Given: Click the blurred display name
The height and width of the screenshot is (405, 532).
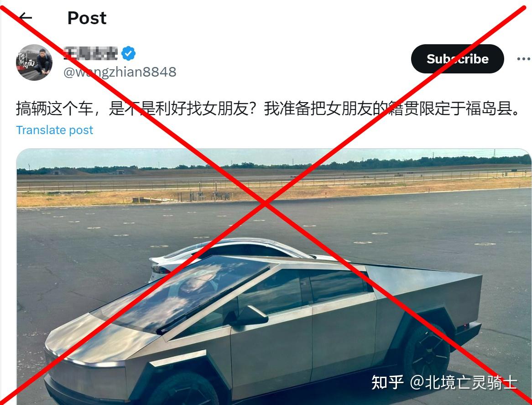Looking at the screenshot, I should [91, 53].
